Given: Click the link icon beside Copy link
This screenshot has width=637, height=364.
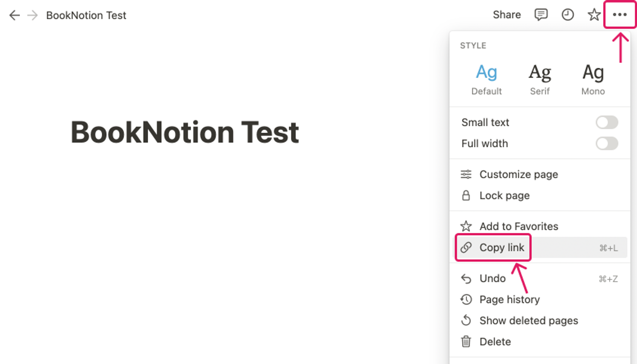Looking at the screenshot, I should click(466, 247).
